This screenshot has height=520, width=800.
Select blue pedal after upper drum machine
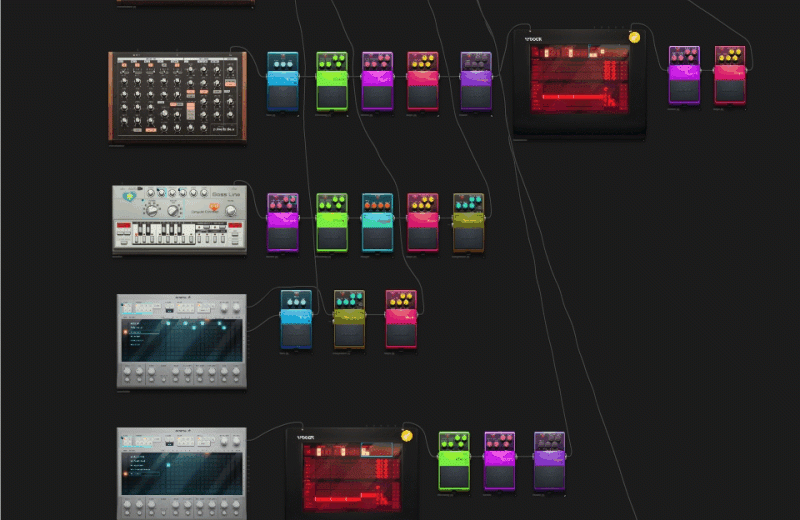pyautogui.click(x=296, y=319)
